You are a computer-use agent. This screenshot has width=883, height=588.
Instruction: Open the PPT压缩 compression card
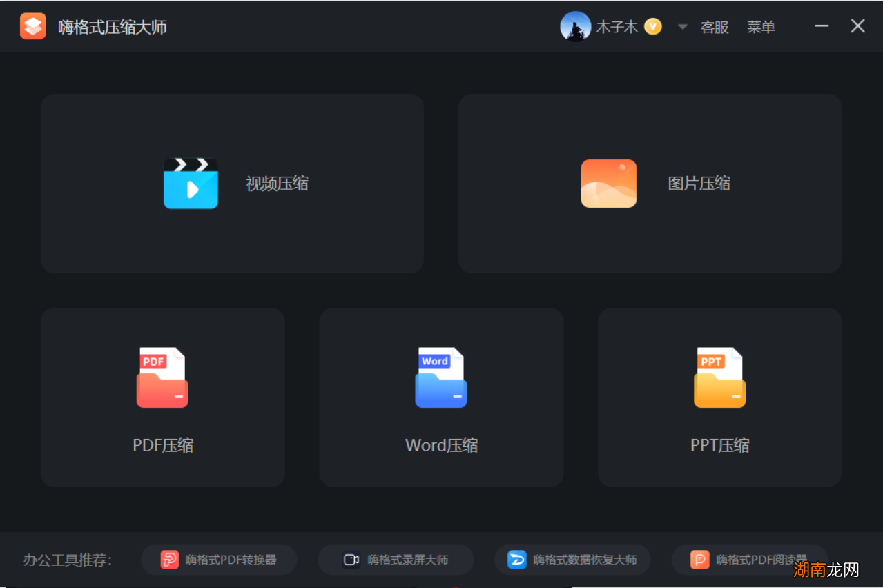click(719, 398)
